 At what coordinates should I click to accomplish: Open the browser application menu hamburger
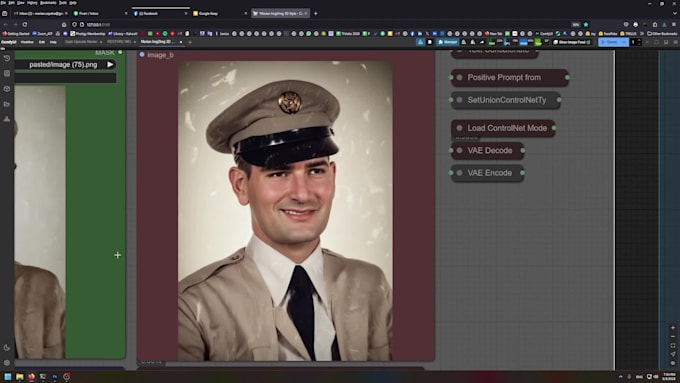pos(674,25)
